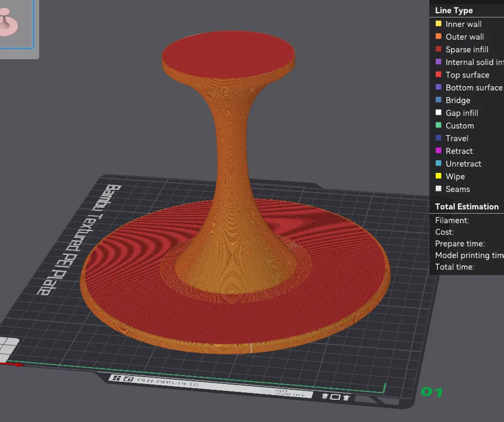This screenshot has height=422, width=504.
Task: Click the Retract line type label
Action: coord(459,151)
